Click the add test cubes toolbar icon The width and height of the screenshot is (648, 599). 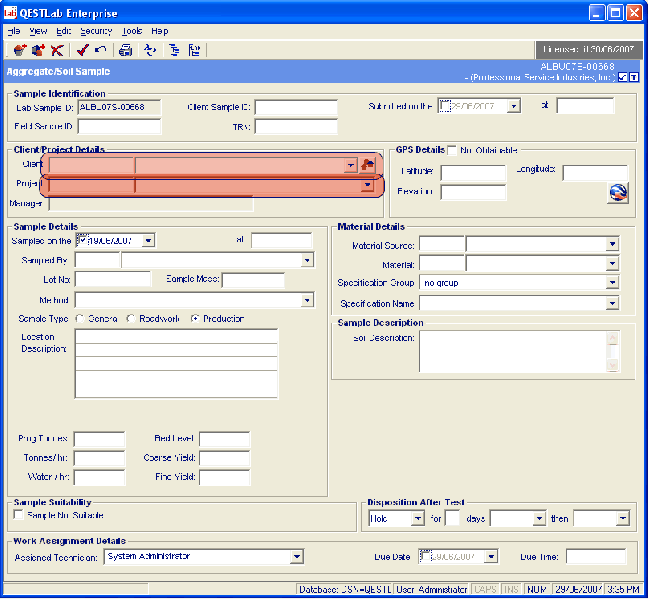38,50
